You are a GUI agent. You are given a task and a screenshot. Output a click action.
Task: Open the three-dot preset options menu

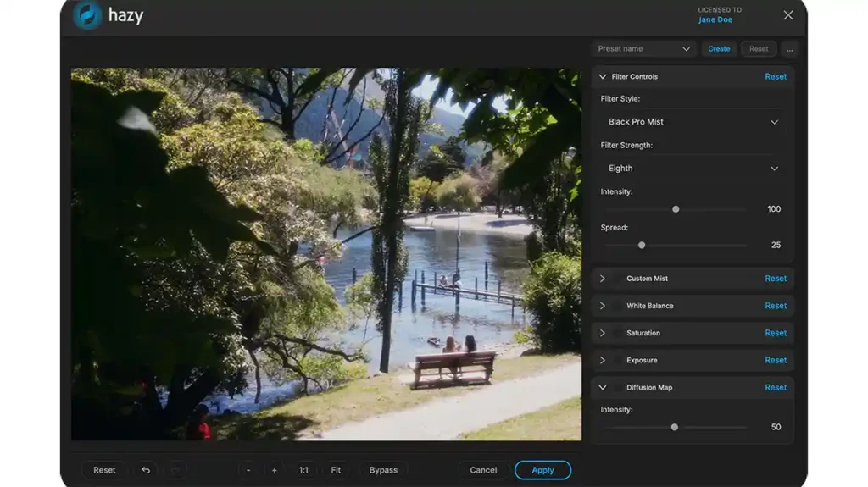[x=790, y=49]
